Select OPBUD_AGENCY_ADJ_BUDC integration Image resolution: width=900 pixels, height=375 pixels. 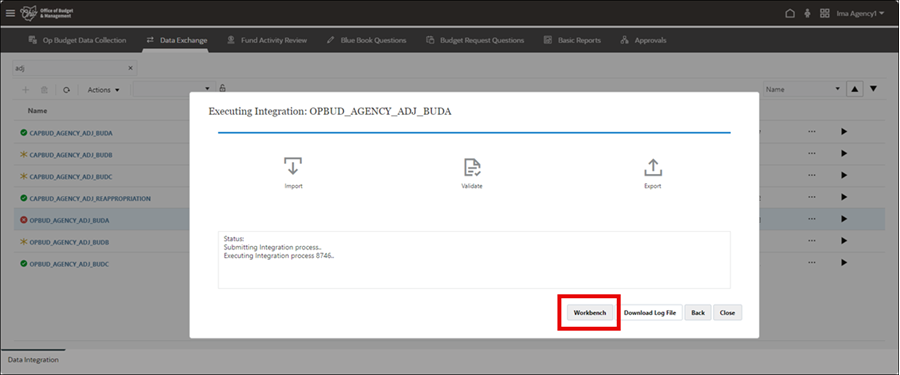pos(69,264)
